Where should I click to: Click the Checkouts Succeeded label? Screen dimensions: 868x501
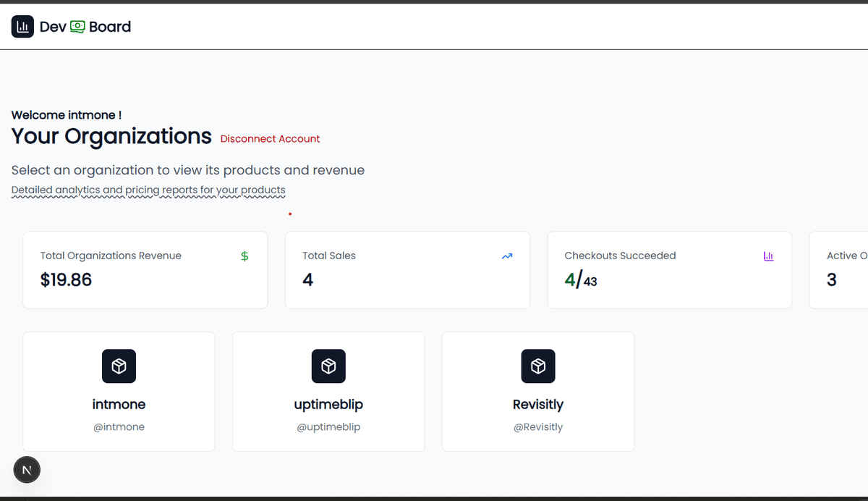coord(620,256)
